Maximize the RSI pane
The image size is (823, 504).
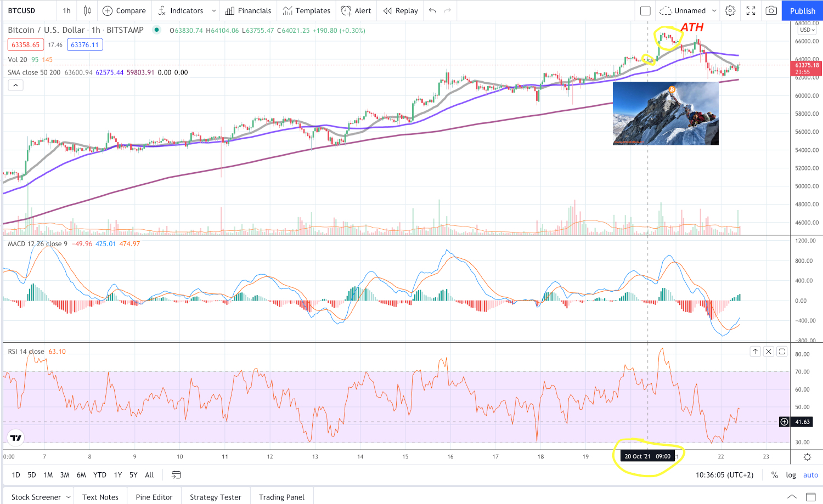(782, 352)
